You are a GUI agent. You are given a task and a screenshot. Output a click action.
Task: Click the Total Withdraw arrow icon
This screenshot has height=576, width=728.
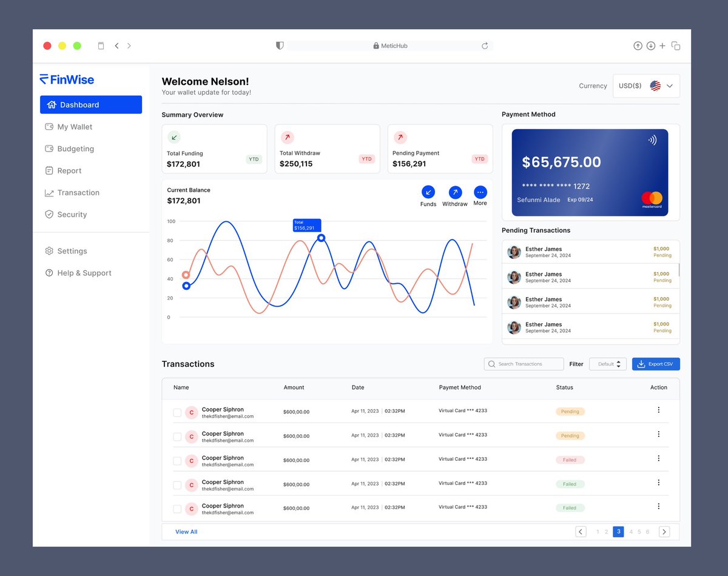point(287,137)
